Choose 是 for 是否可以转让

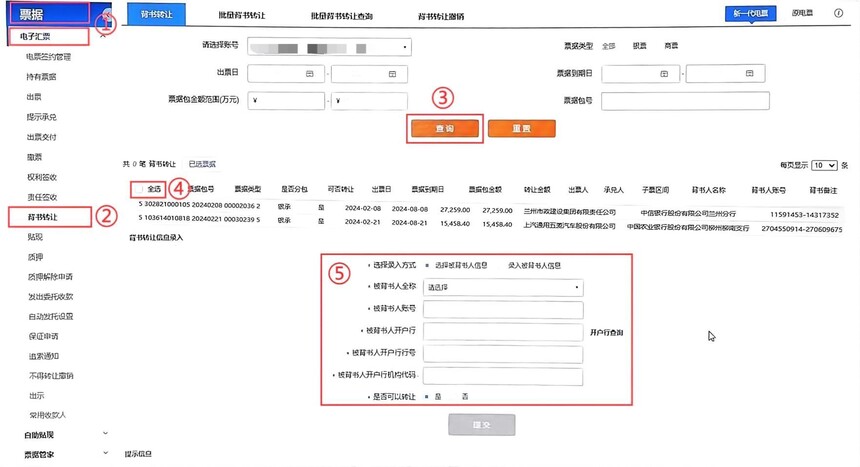click(x=427, y=396)
